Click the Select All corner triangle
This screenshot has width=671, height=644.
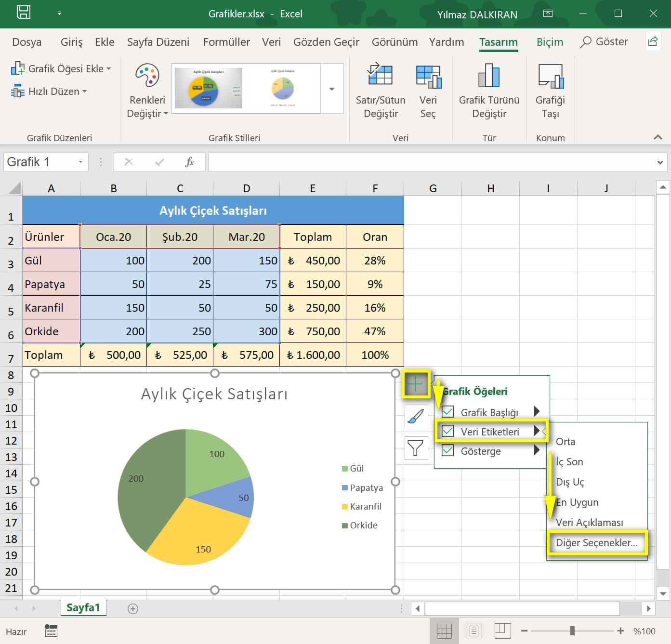click(14, 187)
